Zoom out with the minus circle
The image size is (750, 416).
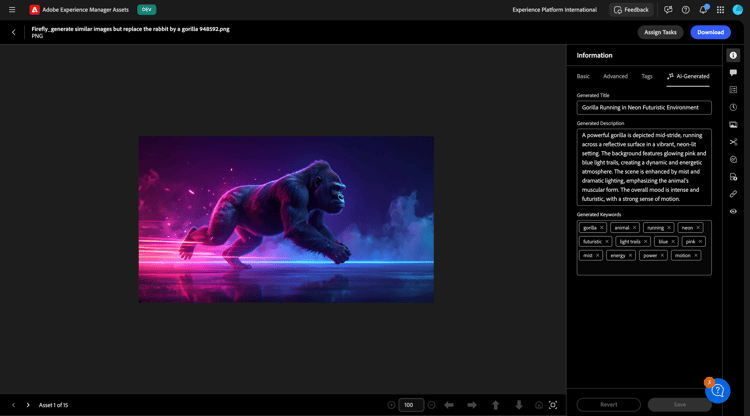point(431,405)
